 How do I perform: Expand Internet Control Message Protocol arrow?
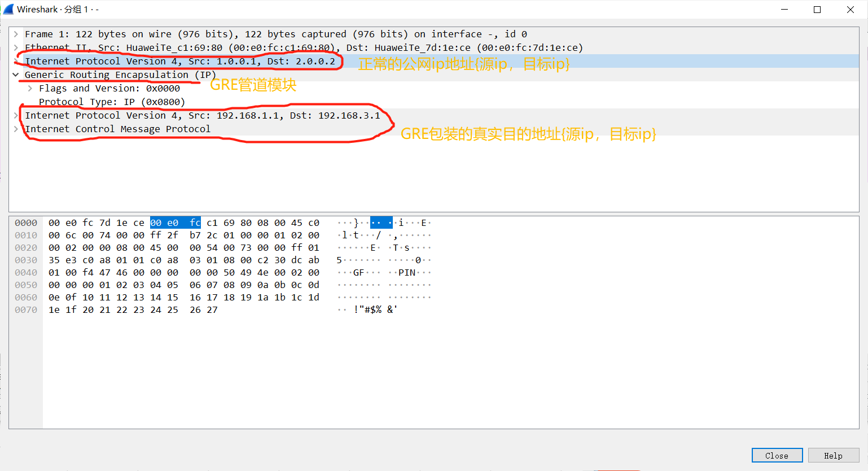pyautogui.click(x=16, y=129)
